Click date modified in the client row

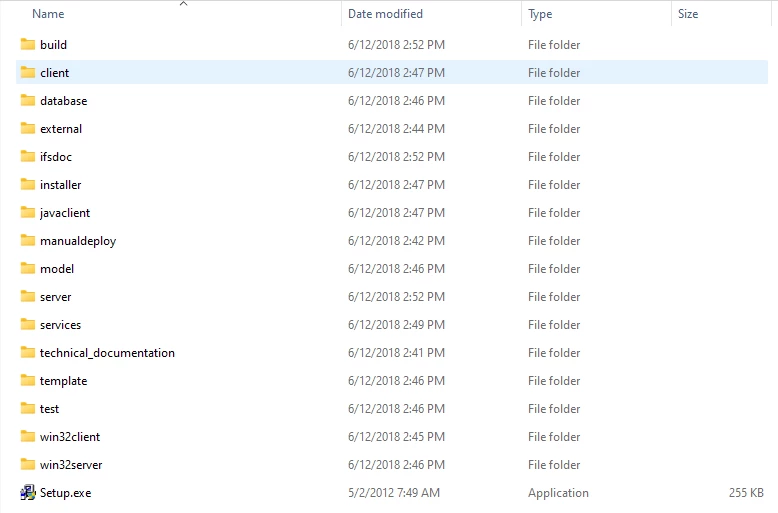coord(396,72)
